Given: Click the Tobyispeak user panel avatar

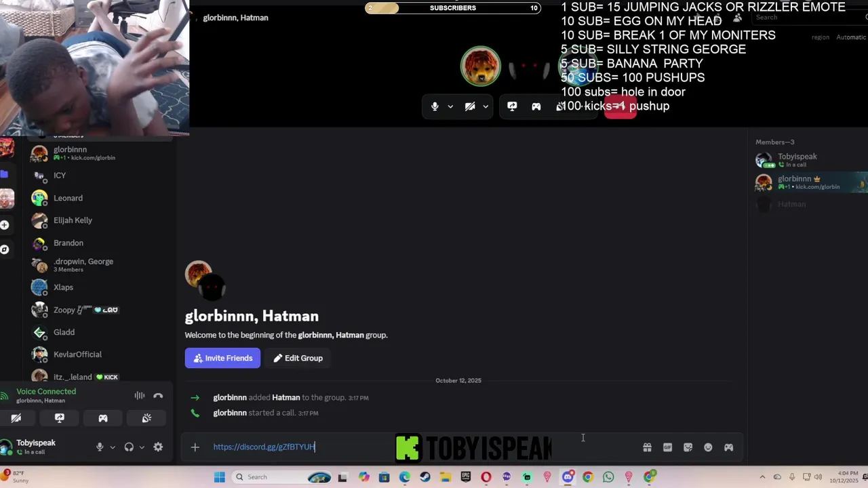Looking at the screenshot, I should 7,447.
